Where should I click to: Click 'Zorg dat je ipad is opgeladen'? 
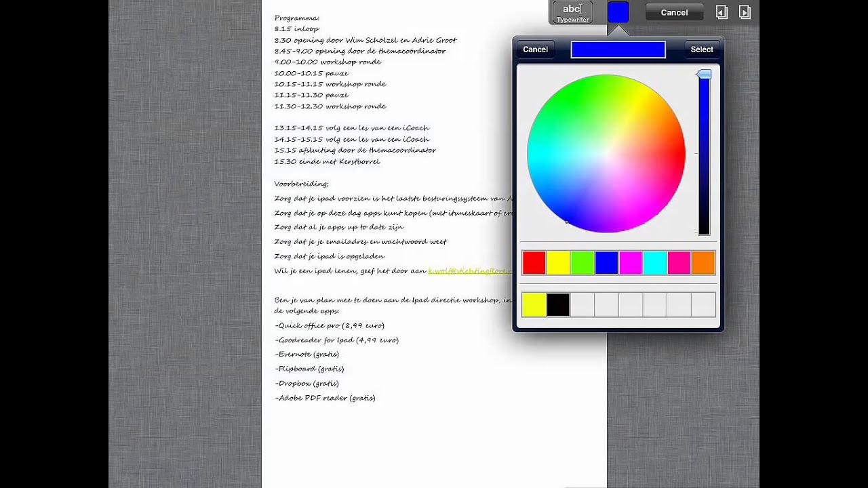click(x=330, y=256)
